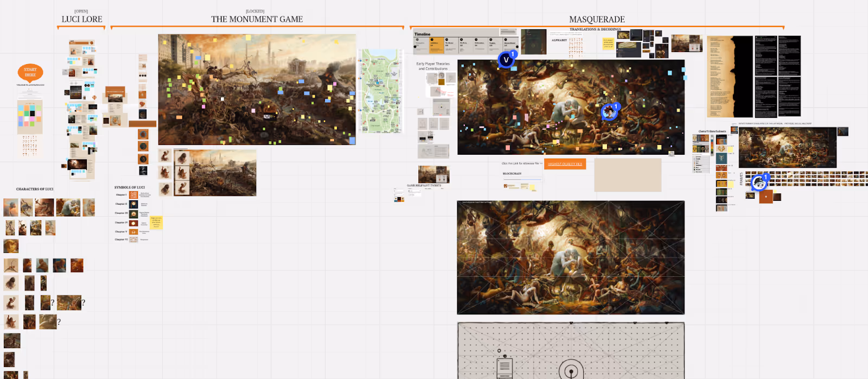Select the Clans/Tribes/Subsets label

pyautogui.click(x=712, y=131)
